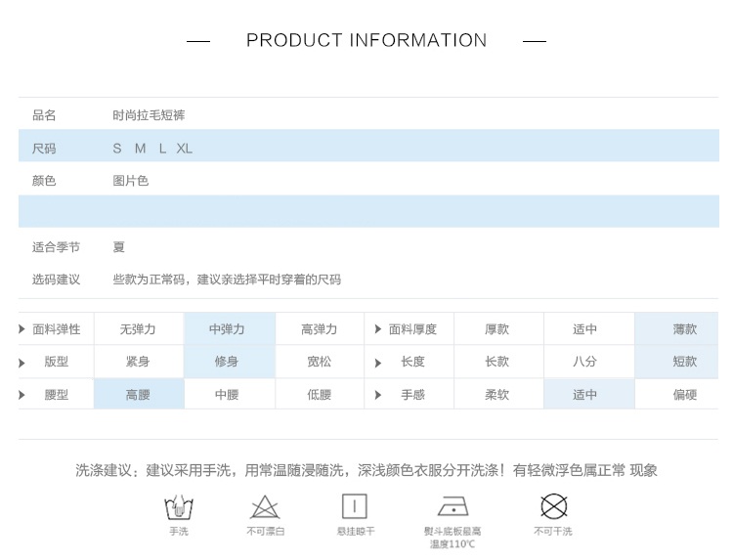This screenshot has height=560, width=733.
Task: Click the do-not-bleach triangle icon
Action: pyautogui.click(x=265, y=507)
